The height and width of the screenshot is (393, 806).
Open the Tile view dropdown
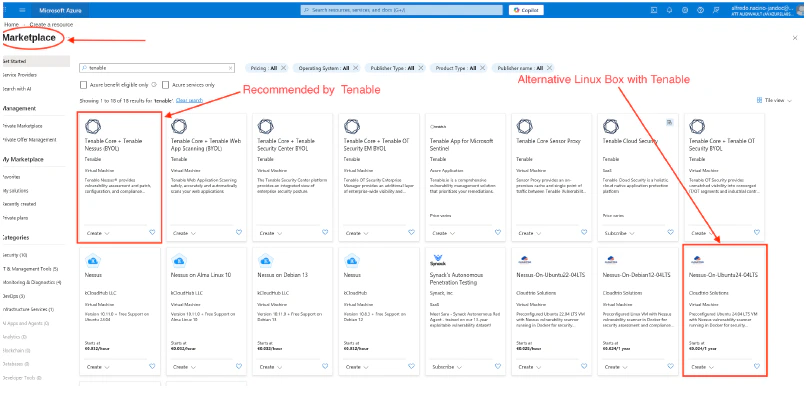(774, 101)
